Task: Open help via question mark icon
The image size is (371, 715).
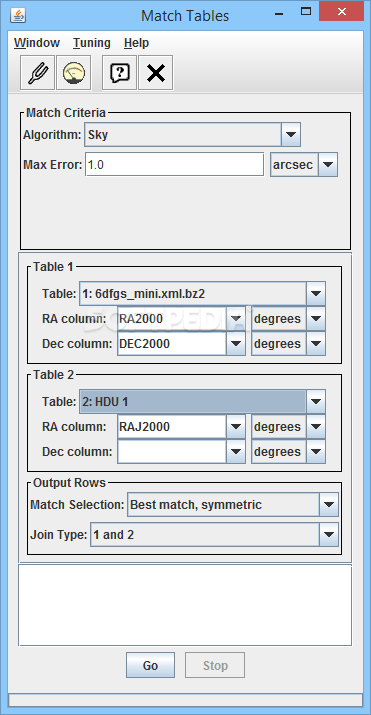Action: pos(119,73)
